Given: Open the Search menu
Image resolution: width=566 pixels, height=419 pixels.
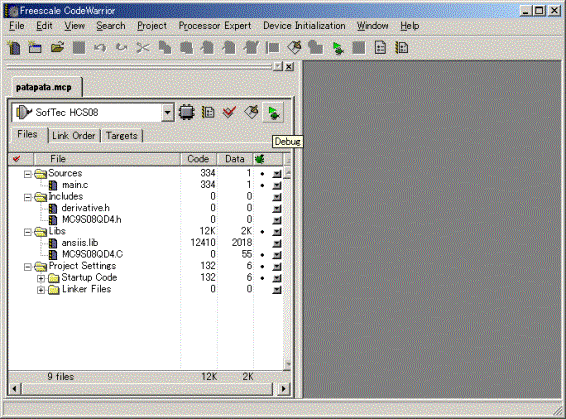Looking at the screenshot, I should [x=111, y=26].
